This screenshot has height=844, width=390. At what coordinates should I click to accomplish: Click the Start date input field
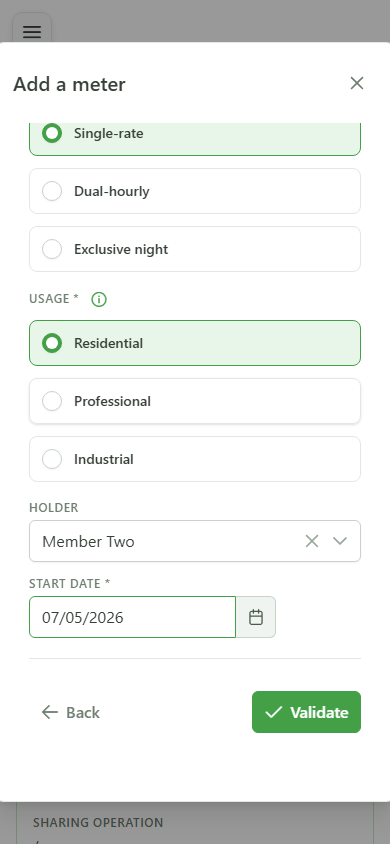tap(132, 617)
